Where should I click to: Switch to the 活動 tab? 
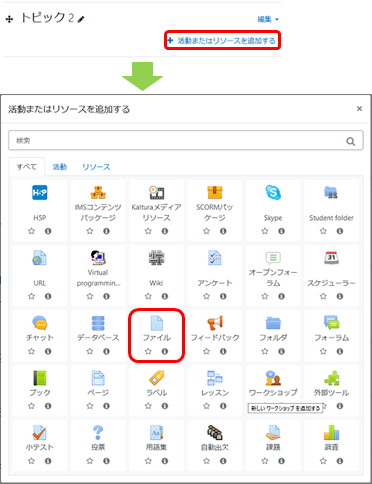click(60, 166)
